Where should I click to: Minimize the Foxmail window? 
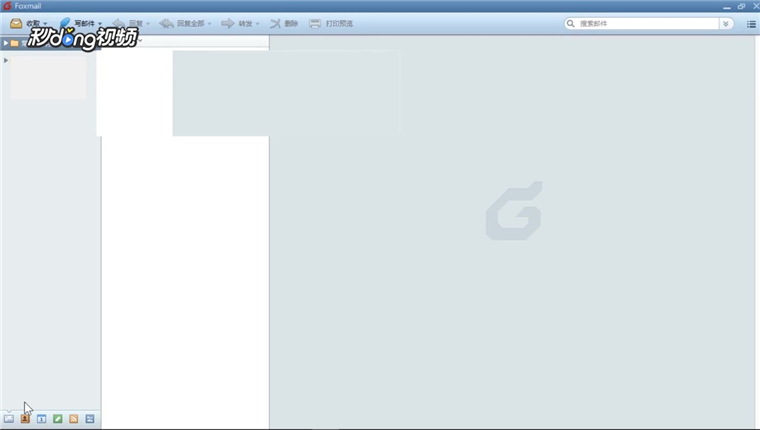727,7
